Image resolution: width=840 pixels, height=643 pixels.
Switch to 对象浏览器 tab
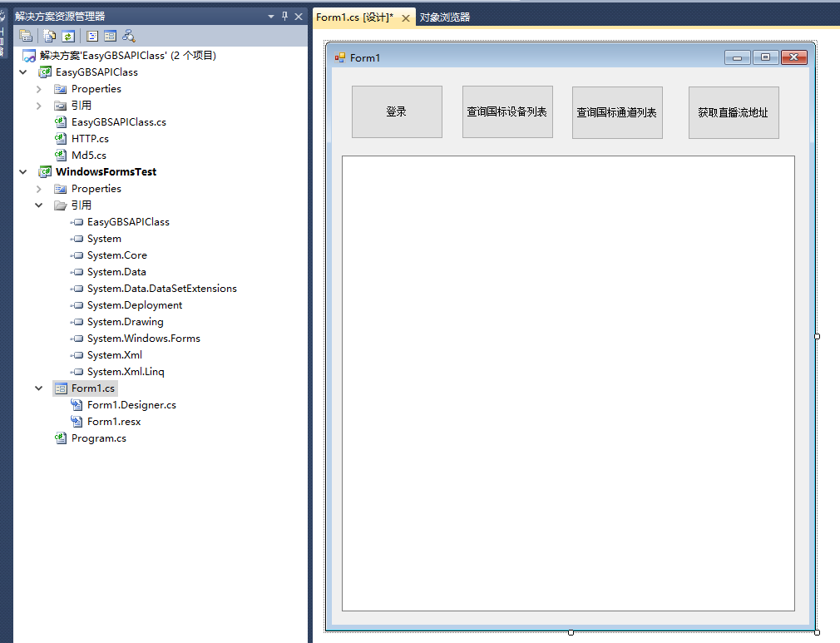(x=445, y=17)
